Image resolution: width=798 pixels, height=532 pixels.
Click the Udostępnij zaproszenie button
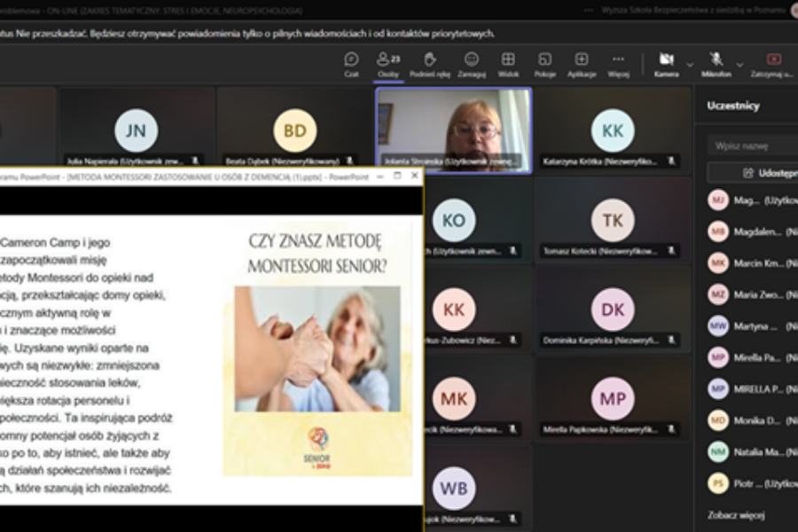(753, 173)
